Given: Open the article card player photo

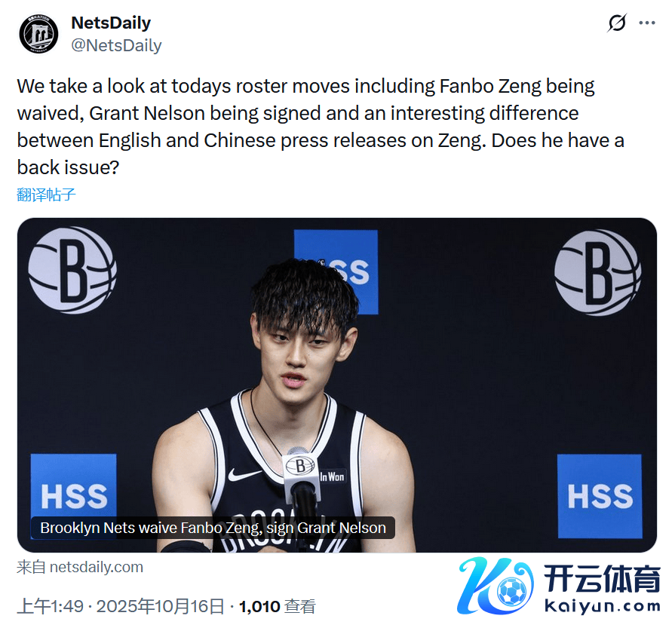Looking at the screenshot, I should click(337, 385).
